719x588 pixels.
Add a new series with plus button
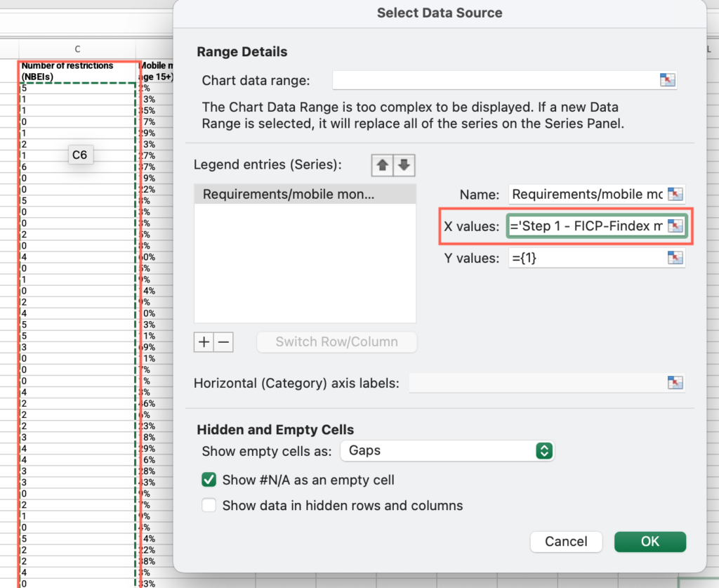tap(204, 342)
